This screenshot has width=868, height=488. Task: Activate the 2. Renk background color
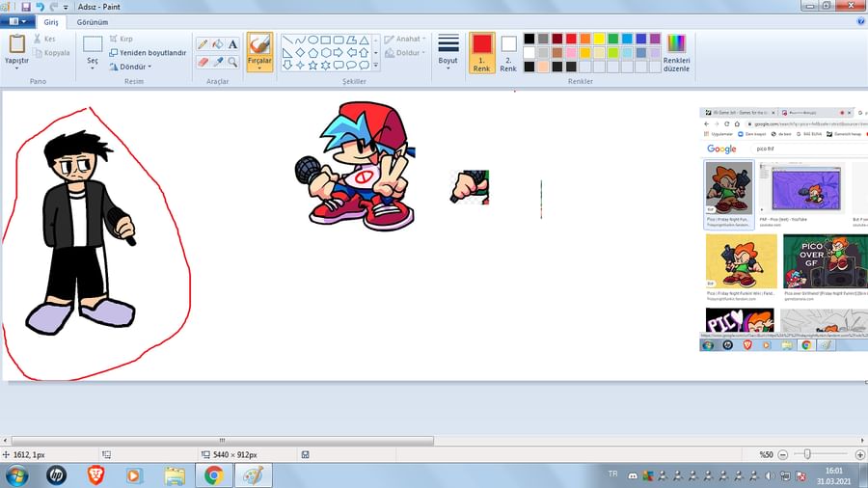pyautogui.click(x=508, y=53)
